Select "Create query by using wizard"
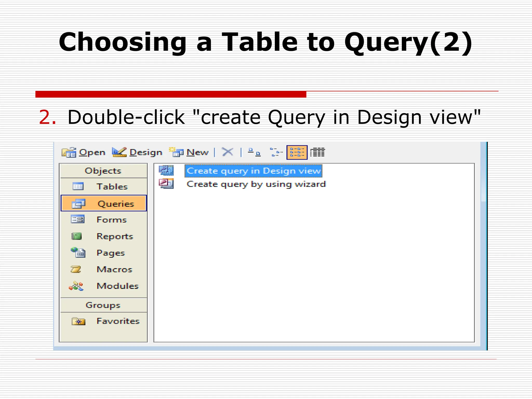This screenshot has height=399, width=532. coord(256,184)
